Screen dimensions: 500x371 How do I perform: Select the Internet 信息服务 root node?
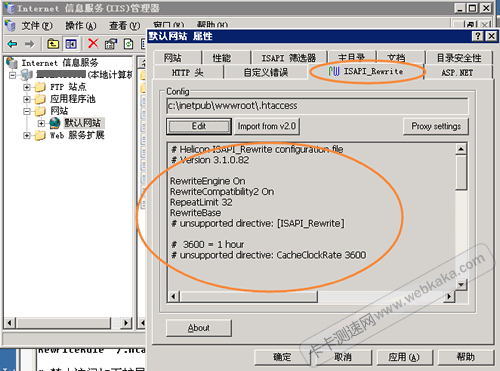[x=60, y=63]
